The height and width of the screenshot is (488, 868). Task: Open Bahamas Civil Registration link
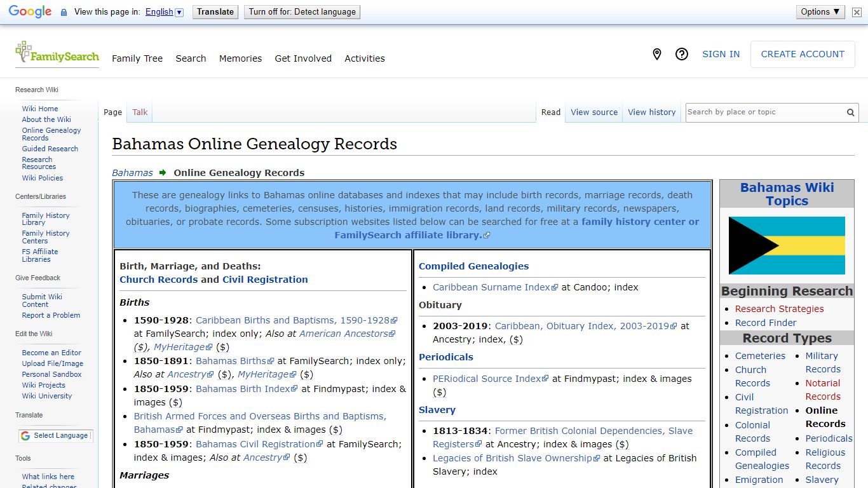pyautogui.click(x=259, y=444)
